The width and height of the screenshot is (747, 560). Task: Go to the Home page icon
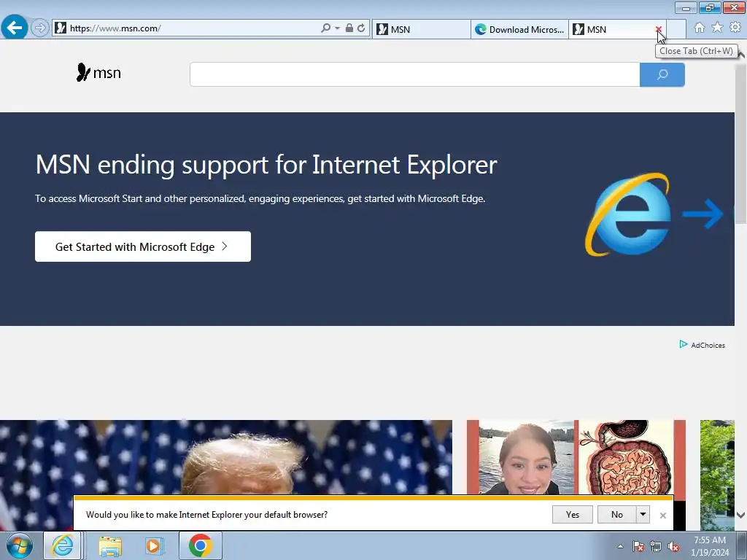(700, 28)
